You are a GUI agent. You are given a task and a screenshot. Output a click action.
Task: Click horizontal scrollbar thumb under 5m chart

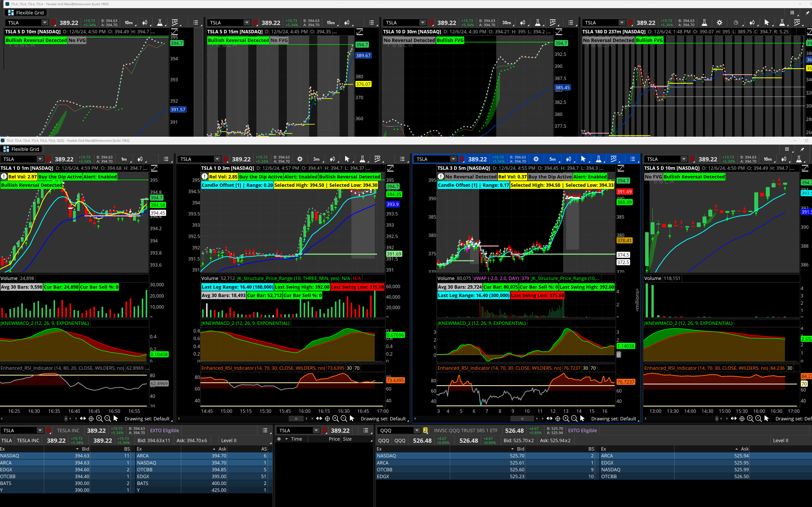point(522,419)
